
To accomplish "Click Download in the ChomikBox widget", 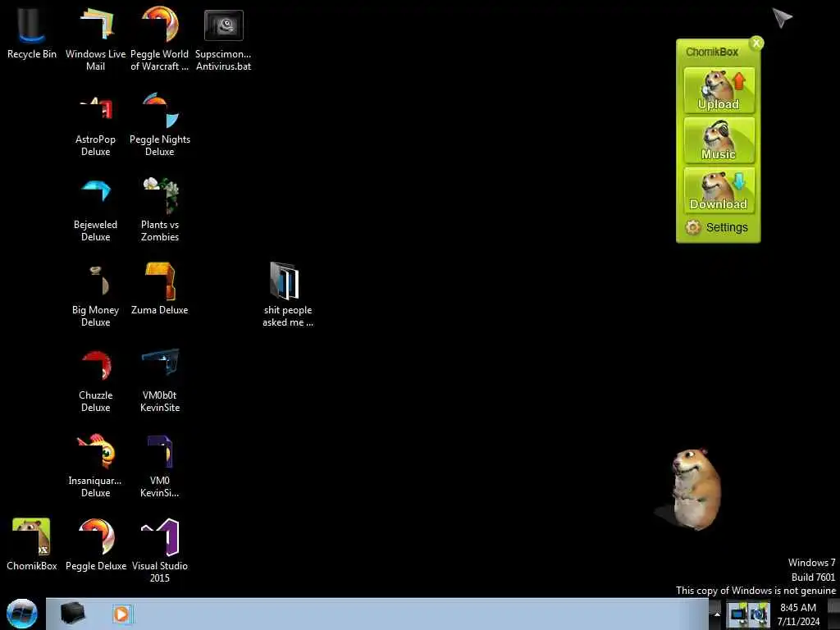I will (719, 190).
